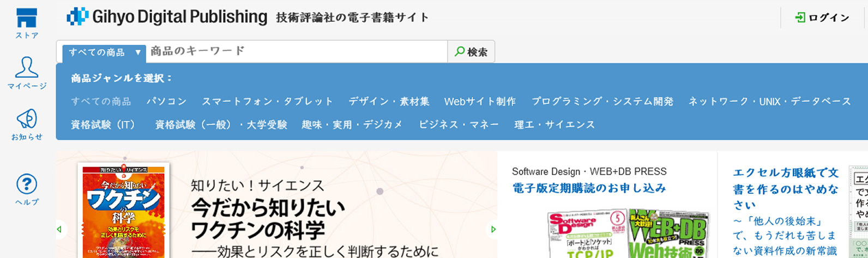Open the お知らせ megaphone icon

pyautogui.click(x=27, y=125)
